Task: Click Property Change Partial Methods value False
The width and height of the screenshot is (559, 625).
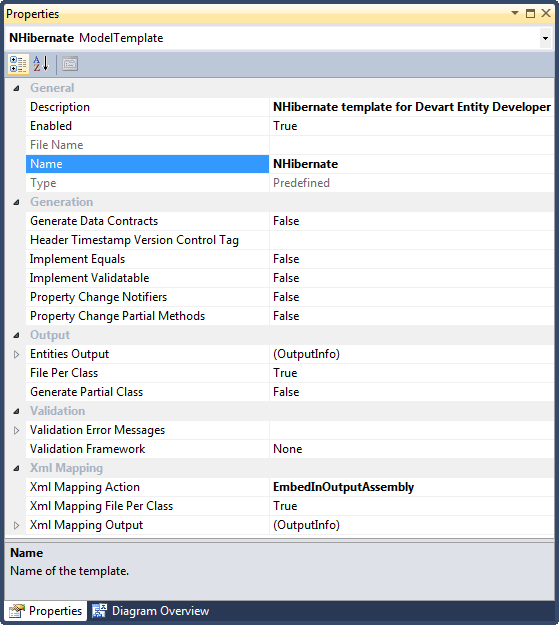Action: 286,316
